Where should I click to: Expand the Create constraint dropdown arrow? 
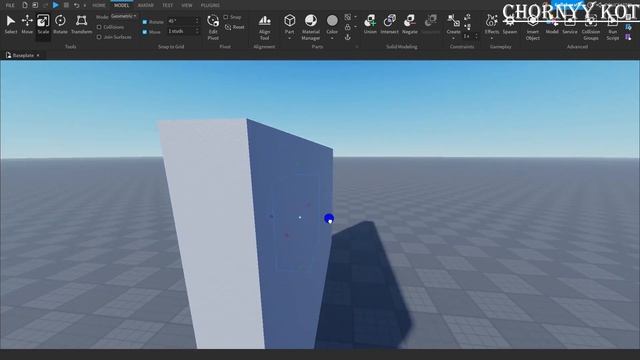click(453, 38)
